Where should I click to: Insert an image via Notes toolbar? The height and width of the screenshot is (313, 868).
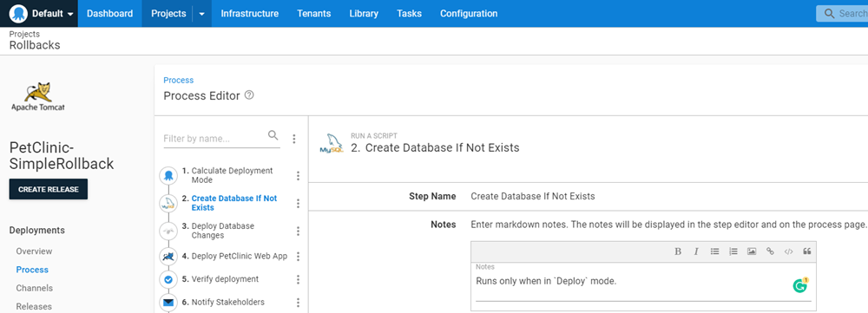[x=751, y=251]
